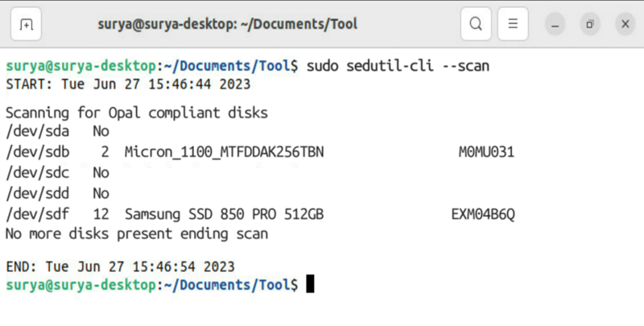This screenshot has height=326, width=644.
Task: Maximize the terminal window
Action: pyautogui.click(x=590, y=24)
